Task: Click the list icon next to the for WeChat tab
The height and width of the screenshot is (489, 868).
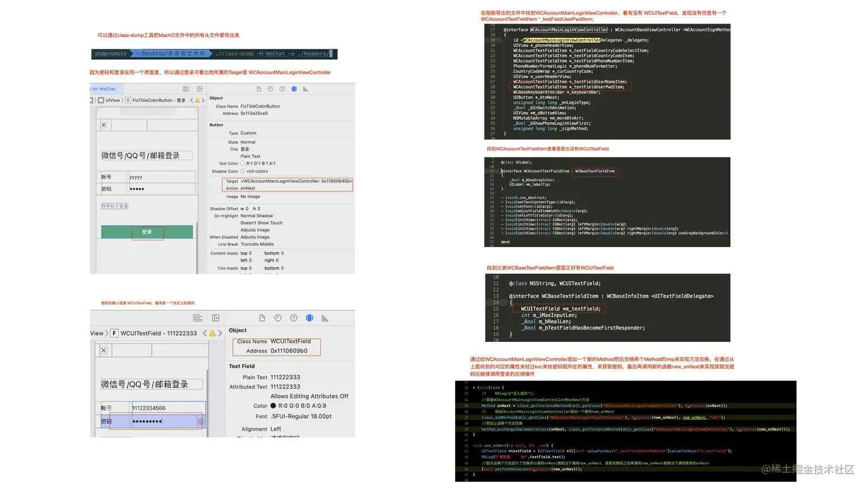Action: 186,89
